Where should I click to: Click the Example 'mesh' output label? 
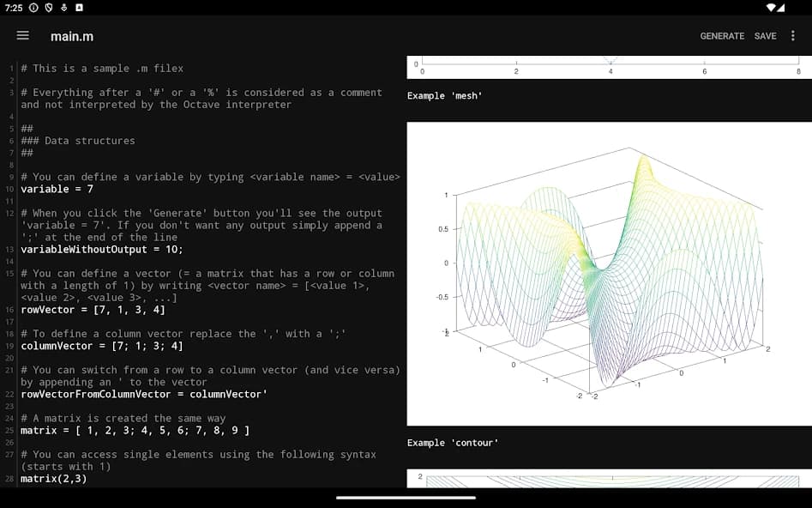click(x=442, y=95)
